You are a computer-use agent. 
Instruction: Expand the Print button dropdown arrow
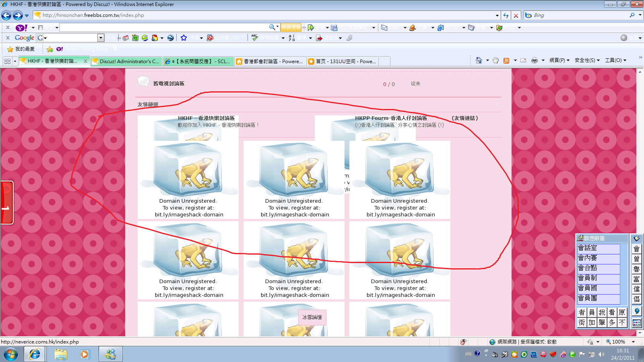[x=543, y=60]
